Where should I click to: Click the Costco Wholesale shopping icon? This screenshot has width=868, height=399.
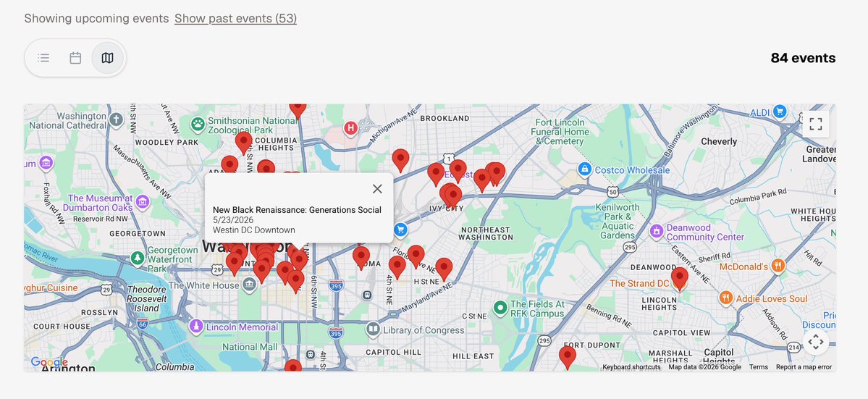(584, 169)
